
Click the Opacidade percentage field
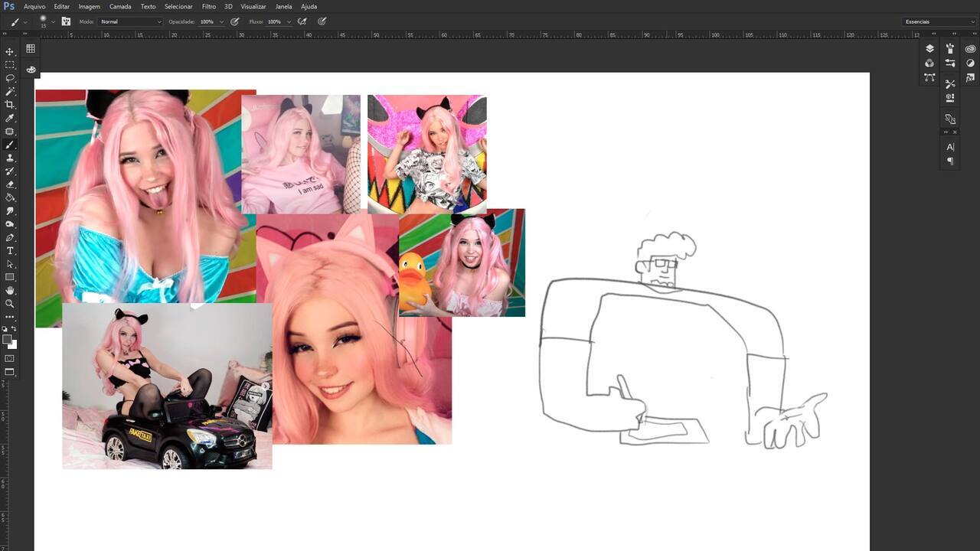pos(207,21)
